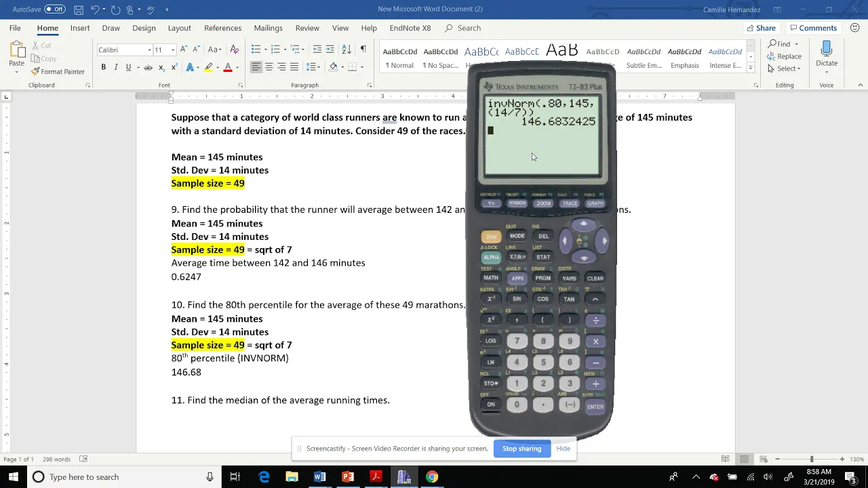
Task: Open PowerPoint from the taskbar
Action: click(348, 477)
